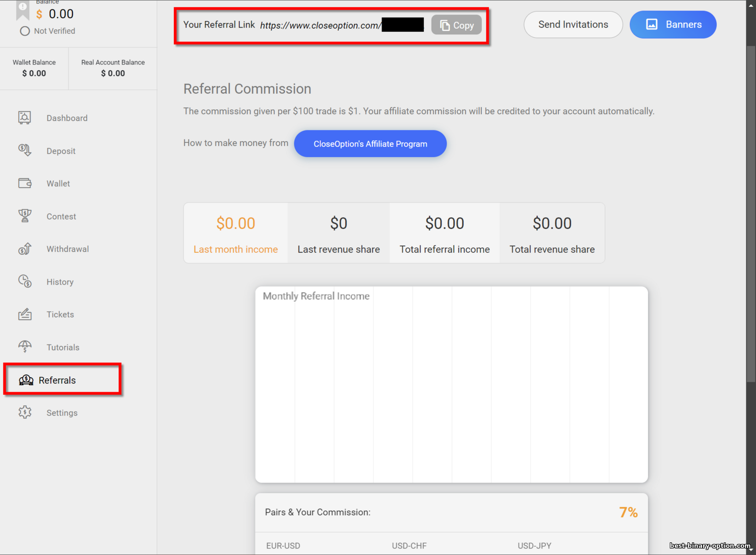Open the Referrals menu item
The height and width of the screenshot is (555, 756).
57,380
